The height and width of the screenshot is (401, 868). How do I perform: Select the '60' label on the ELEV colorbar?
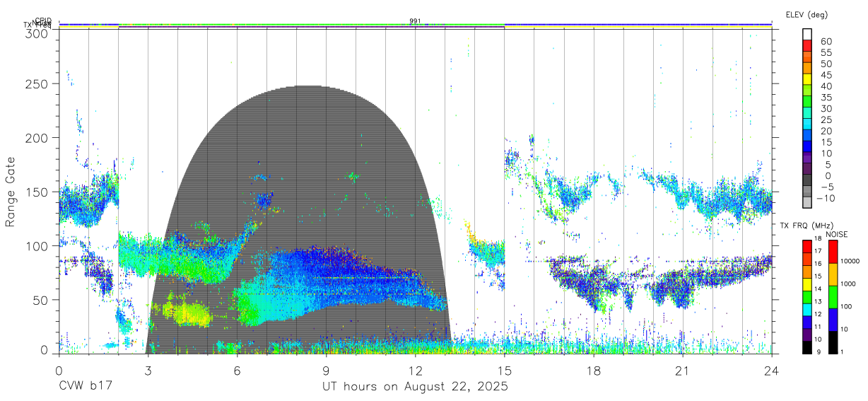pyautogui.click(x=826, y=41)
